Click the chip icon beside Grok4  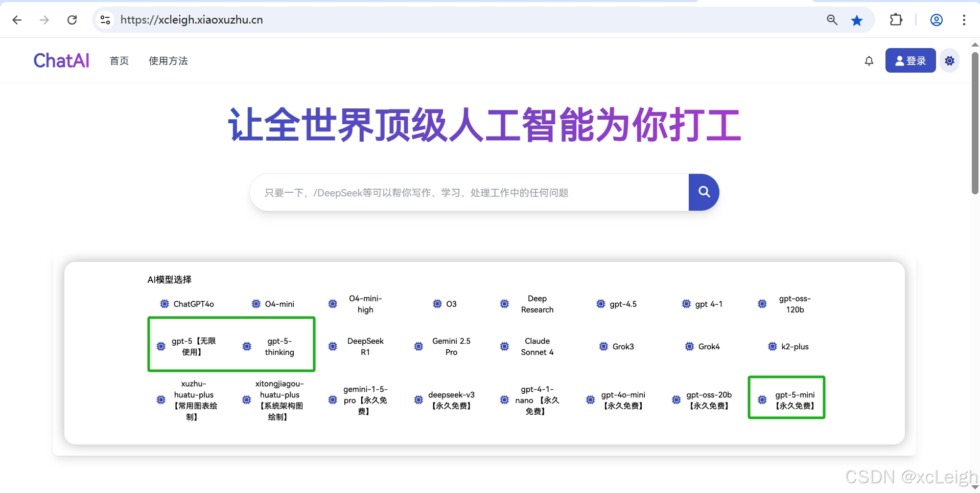[689, 346]
